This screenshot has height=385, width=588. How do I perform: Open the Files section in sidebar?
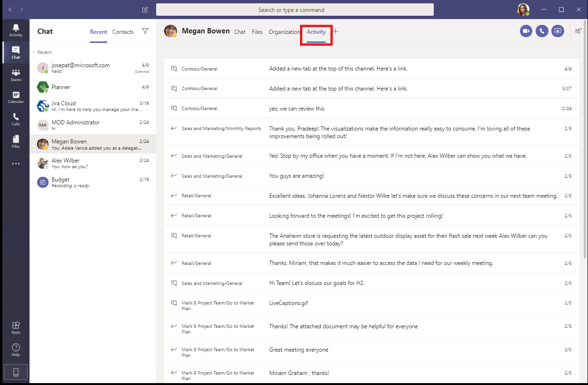pyautogui.click(x=16, y=141)
